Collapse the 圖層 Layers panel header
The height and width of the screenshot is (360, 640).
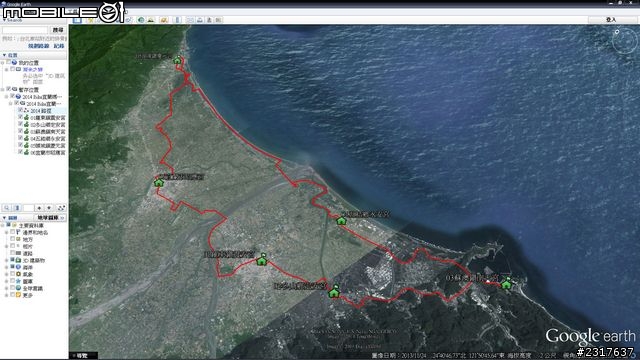point(4,218)
